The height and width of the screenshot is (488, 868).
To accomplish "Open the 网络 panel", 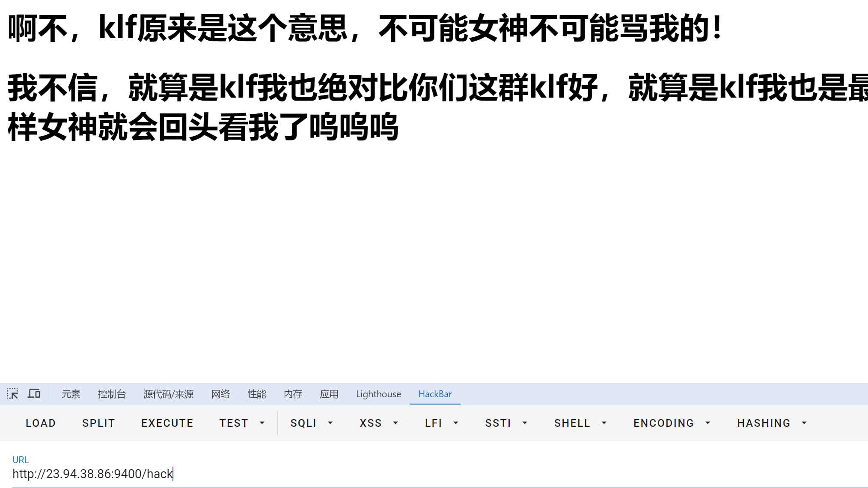I will tap(220, 394).
